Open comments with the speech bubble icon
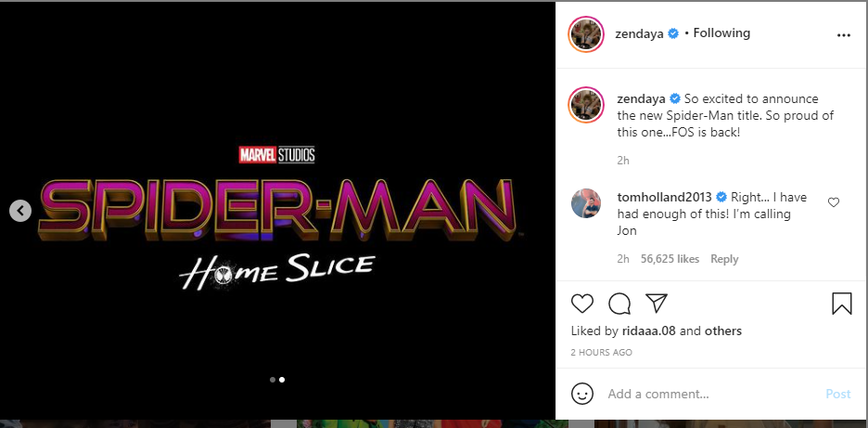Image resolution: width=868 pixels, height=428 pixels. tap(619, 304)
